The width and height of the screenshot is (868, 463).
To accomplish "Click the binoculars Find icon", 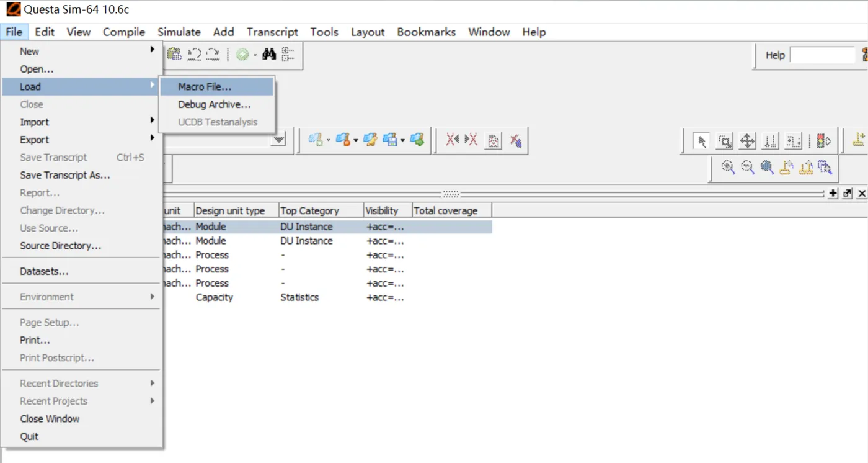I will [268, 55].
